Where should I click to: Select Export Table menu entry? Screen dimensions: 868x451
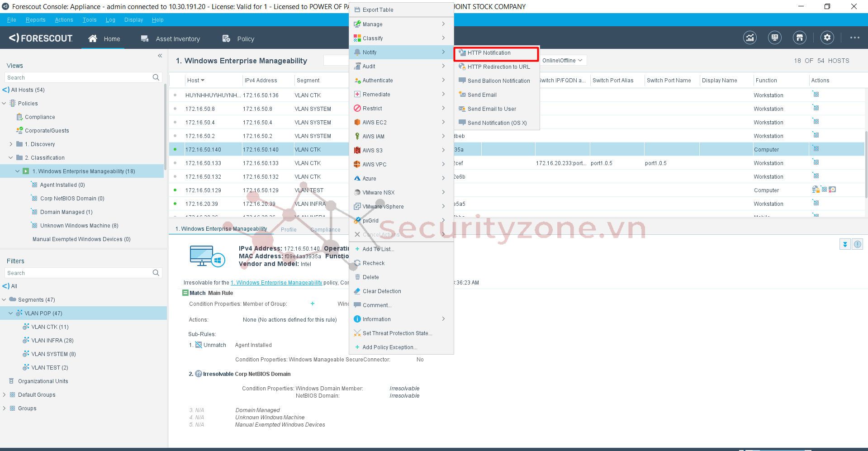tap(401, 9)
